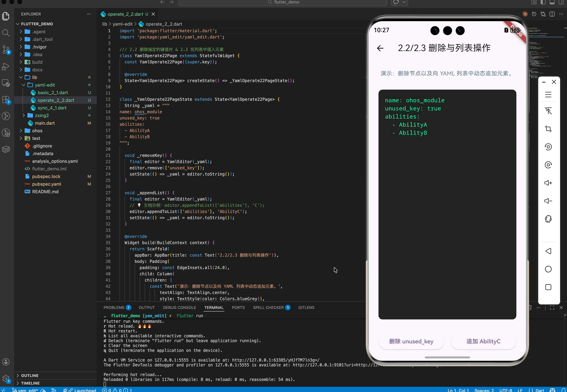Maximize the terminal panel size
The width and height of the screenshot is (567, 392).
pyautogui.click(x=552, y=308)
